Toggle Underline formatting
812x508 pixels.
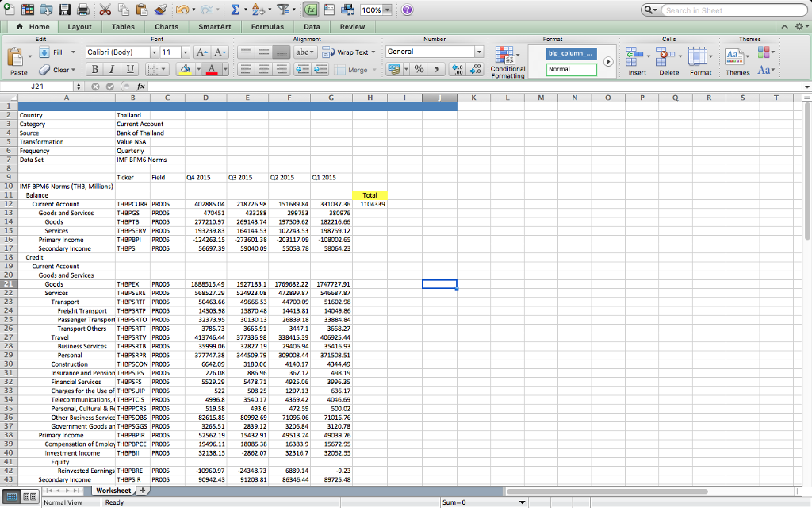pyautogui.click(x=129, y=70)
